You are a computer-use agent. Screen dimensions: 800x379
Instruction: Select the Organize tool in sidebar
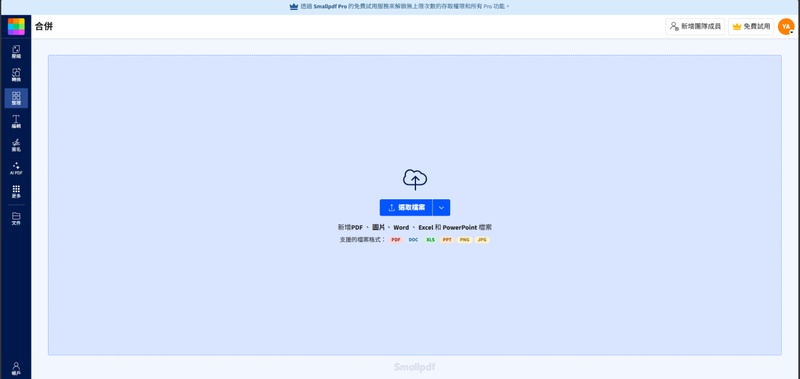pos(16,98)
